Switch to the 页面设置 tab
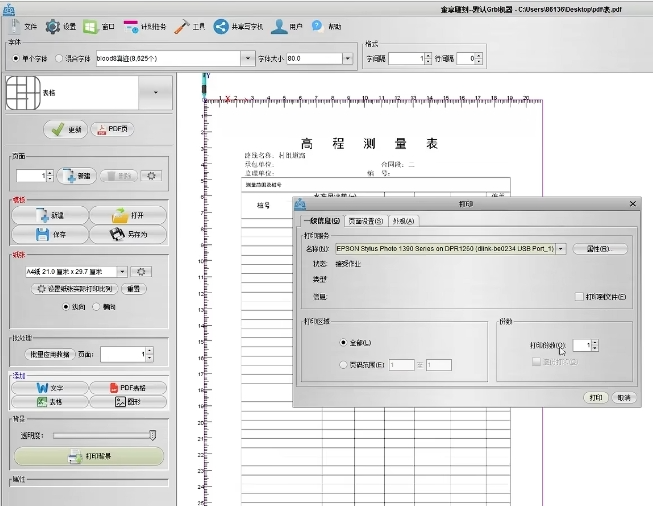This screenshot has width=653, height=506. click(x=364, y=221)
